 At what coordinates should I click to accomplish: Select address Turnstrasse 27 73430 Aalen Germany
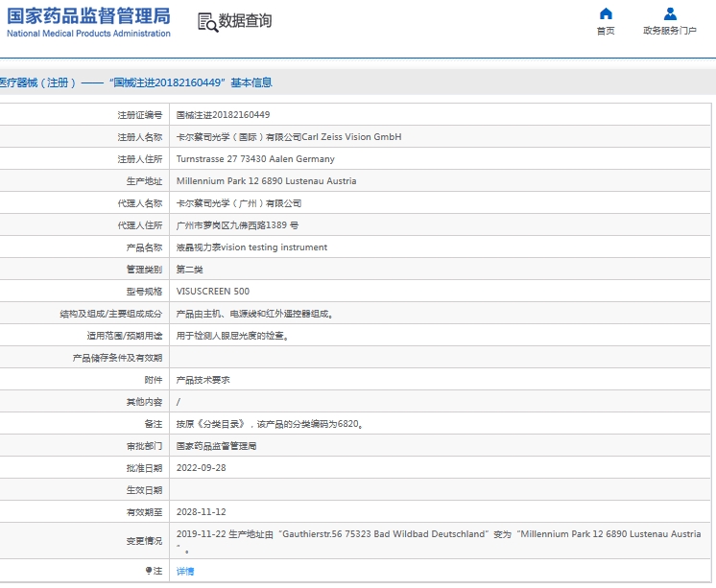tap(255, 159)
